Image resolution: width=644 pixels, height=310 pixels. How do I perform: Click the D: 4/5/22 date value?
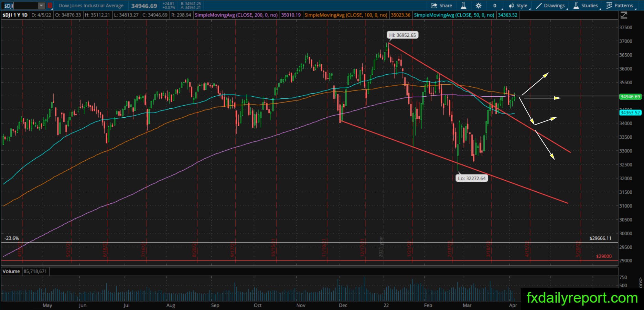click(x=41, y=15)
